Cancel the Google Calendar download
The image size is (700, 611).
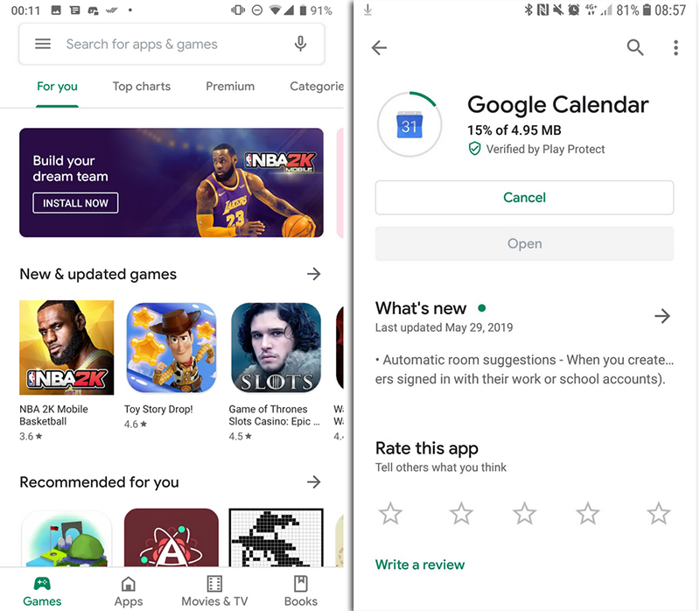pyautogui.click(x=524, y=198)
